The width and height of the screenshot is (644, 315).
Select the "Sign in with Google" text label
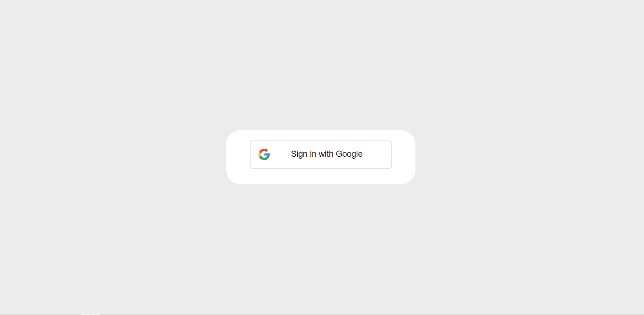326,154
